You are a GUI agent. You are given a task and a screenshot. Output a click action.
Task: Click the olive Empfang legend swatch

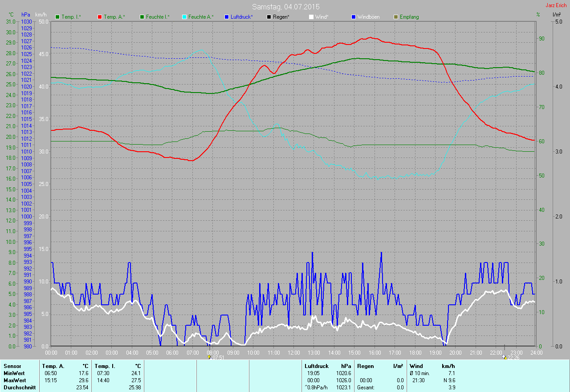(396, 17)
